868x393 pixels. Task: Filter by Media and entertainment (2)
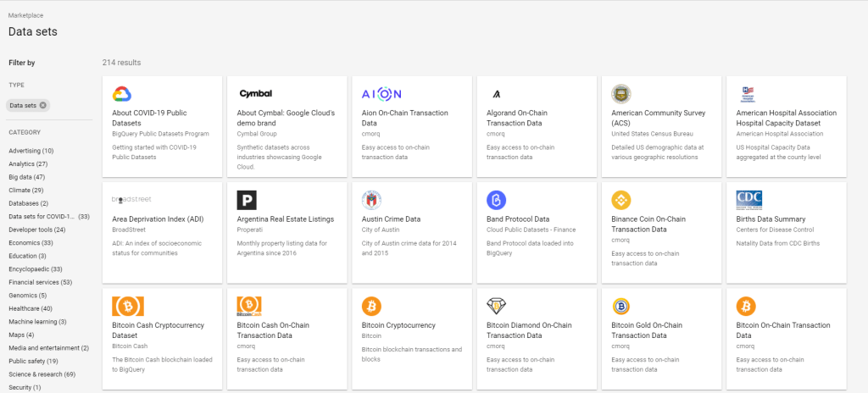pyautogui.click(x=48, y=348)
